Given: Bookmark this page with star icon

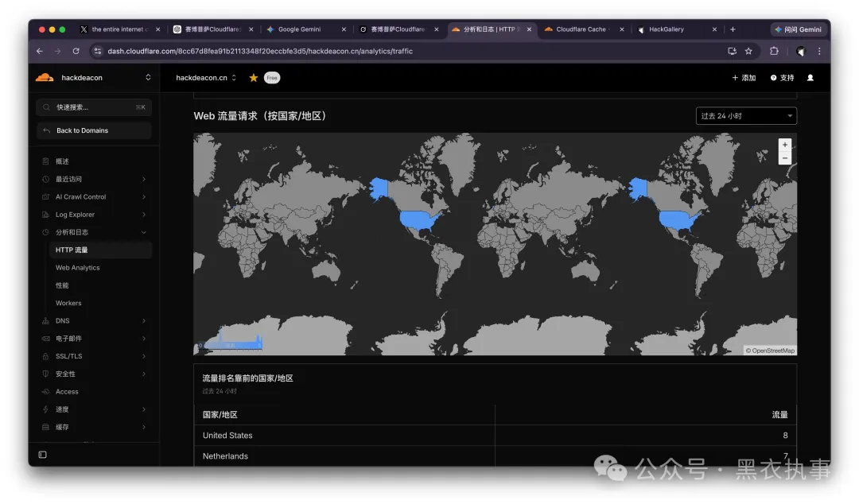Looking at the screenshot, I should tap(748, 51).
